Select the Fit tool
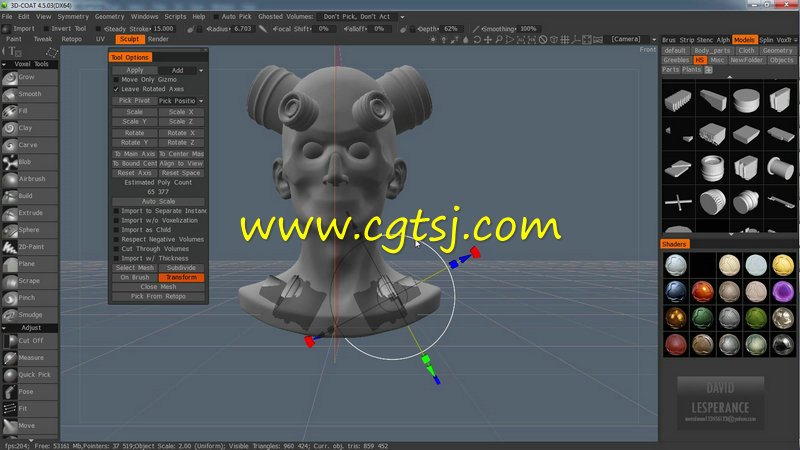 point(30,409)
